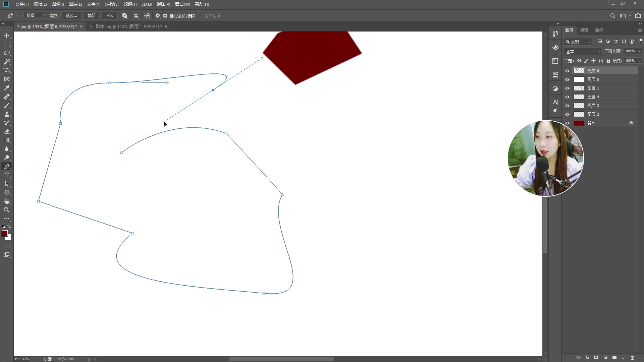Click the delete layer trash icon
The image size is (644, 362).
633,358
